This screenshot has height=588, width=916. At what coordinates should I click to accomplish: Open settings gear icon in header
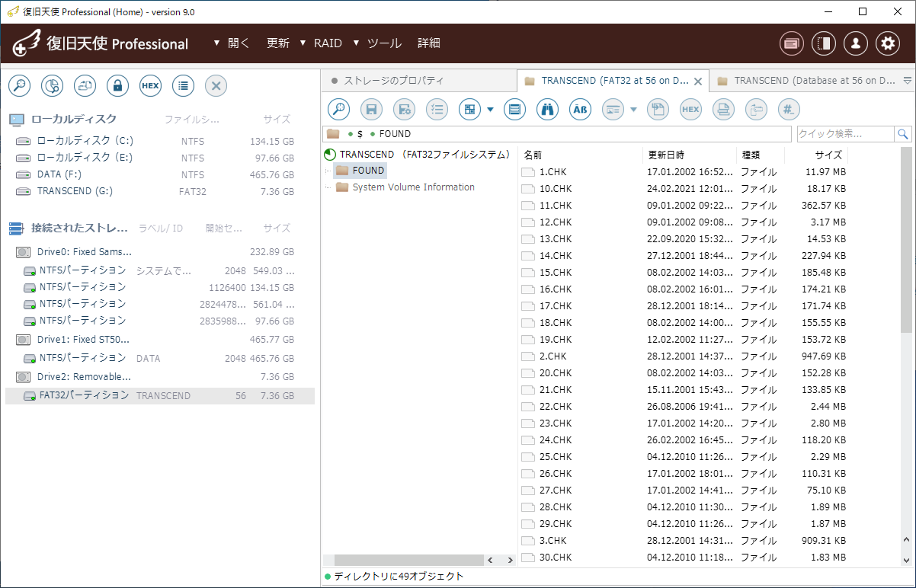pos(888,43)
